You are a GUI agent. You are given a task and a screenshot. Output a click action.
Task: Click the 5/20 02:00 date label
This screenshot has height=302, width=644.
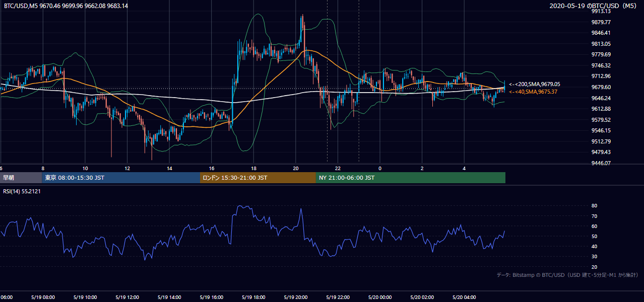[x=422, y=297]
